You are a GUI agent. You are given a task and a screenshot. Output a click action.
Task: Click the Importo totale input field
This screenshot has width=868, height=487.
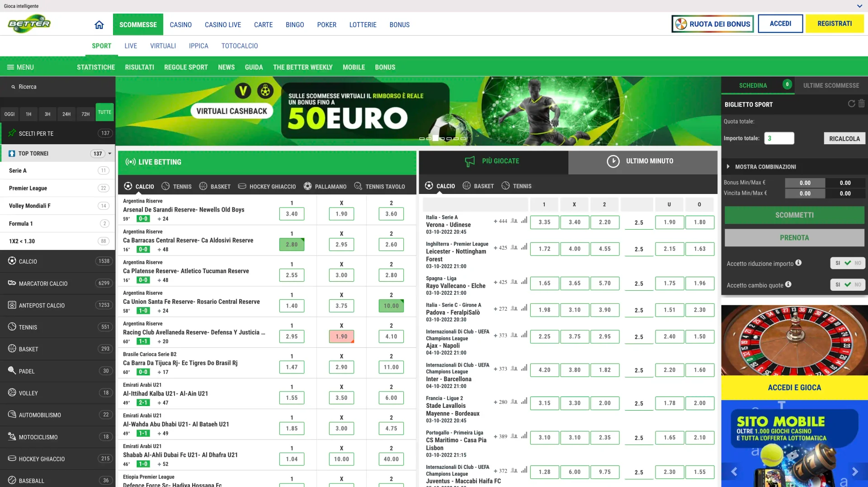(x=779, y=138)
